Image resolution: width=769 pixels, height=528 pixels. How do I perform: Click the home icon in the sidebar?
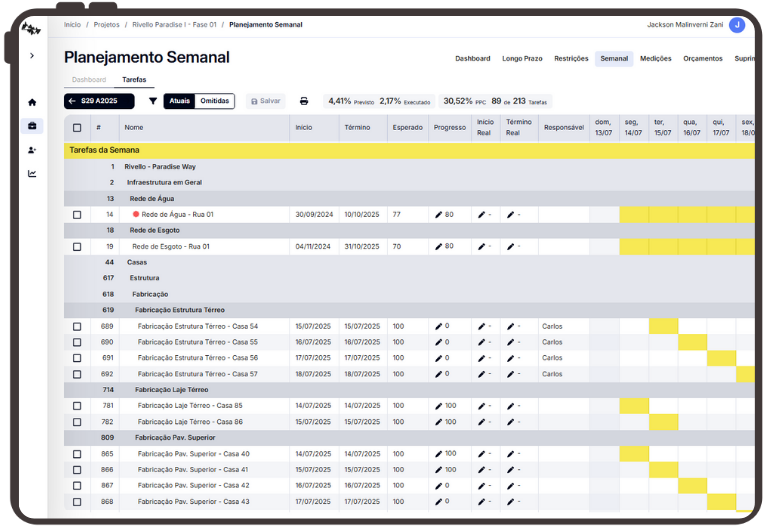pos(32,102)
